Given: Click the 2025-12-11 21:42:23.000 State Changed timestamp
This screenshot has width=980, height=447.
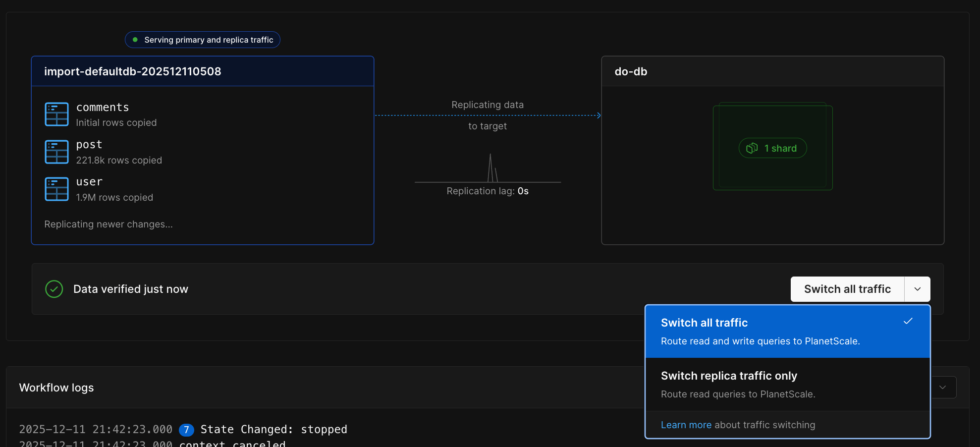Looking at the screenshot, I should click(96, 430).
